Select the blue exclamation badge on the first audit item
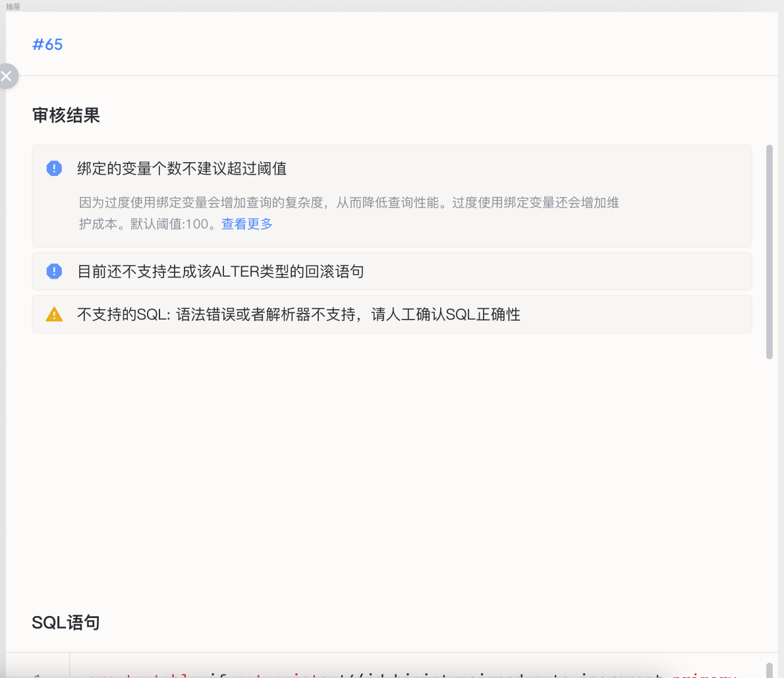The image size is (784, 678). 54,169
